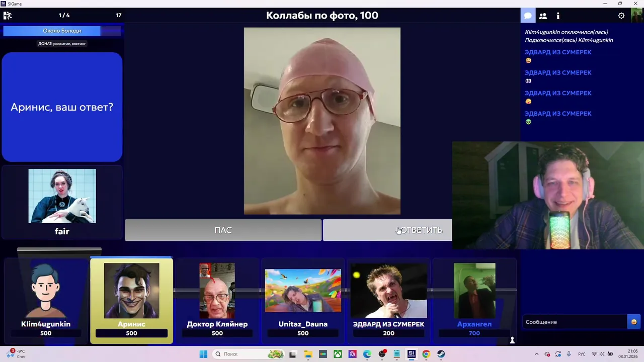Show the game info tab
The height and width of the screenshot is (362, 644).
(558, 16)
